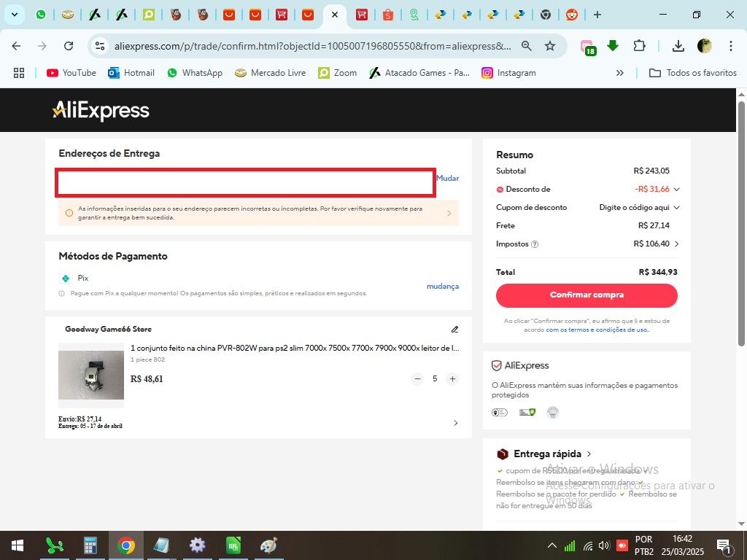Open the Instagram bookmark
Image resolution: width=747 pixels, height=560 pixels.
click(508, 73)
